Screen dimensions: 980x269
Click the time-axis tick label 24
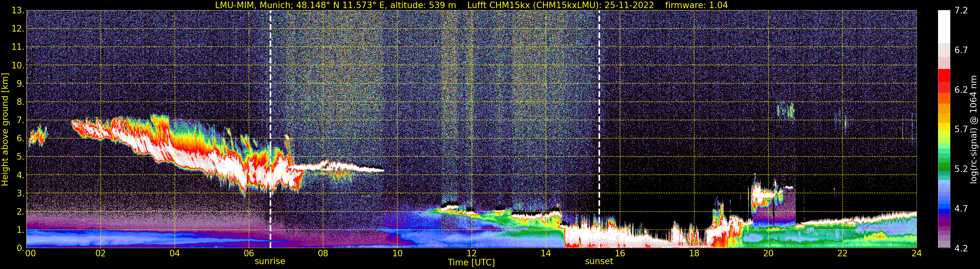[917, 253]
